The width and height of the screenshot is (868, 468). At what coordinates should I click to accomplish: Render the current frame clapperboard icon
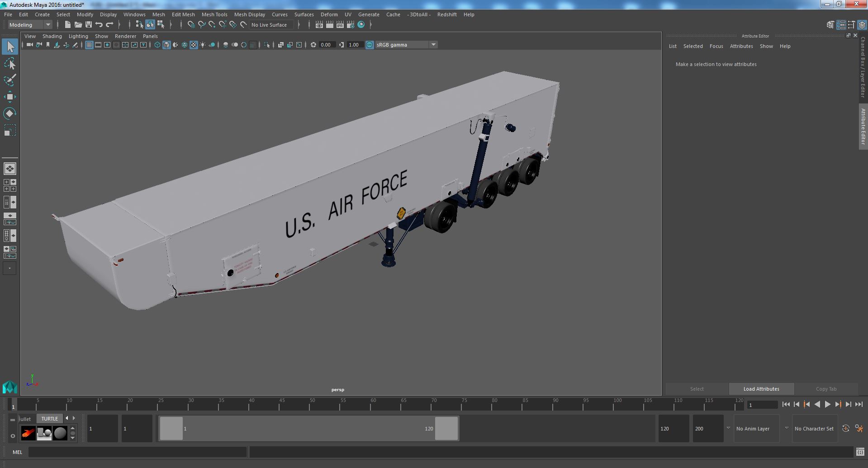point(329,25)
